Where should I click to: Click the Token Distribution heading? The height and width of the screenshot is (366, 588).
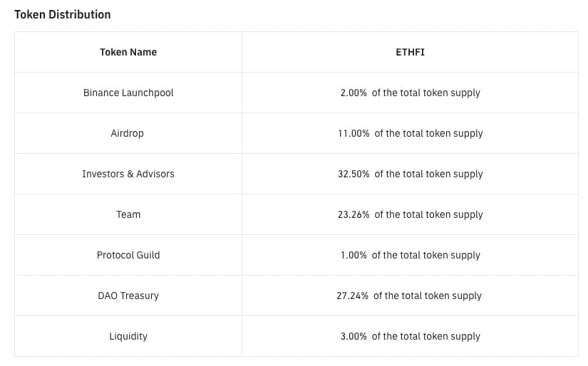click(63, 14)
